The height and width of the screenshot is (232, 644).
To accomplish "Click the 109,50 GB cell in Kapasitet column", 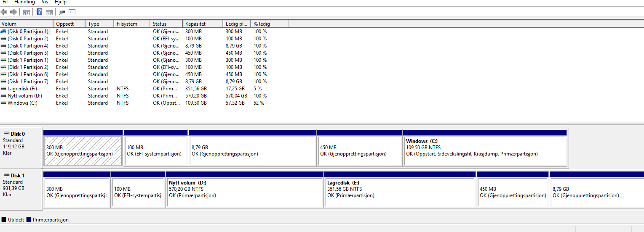I will coord(196,103).
